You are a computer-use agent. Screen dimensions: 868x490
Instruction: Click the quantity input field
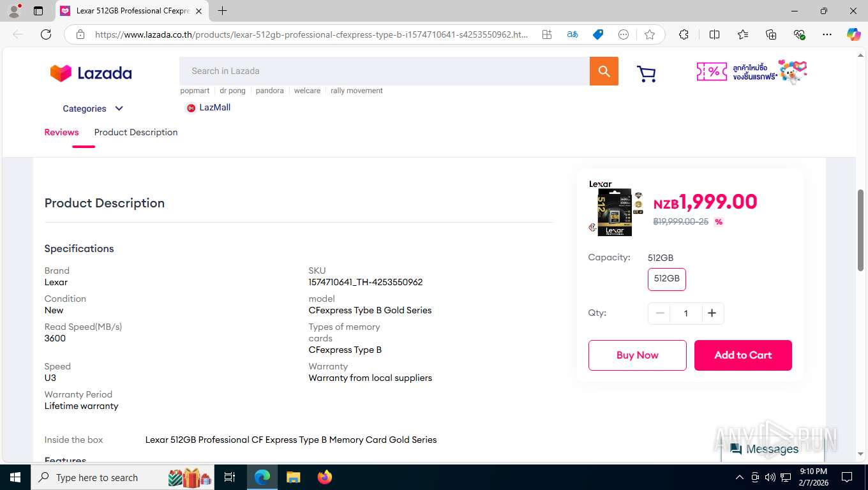tap(686, 313)
